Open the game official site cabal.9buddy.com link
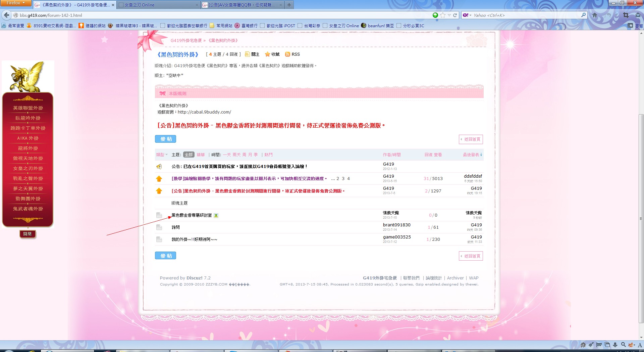Screen dimensions: 644x352 click(204, 112)
